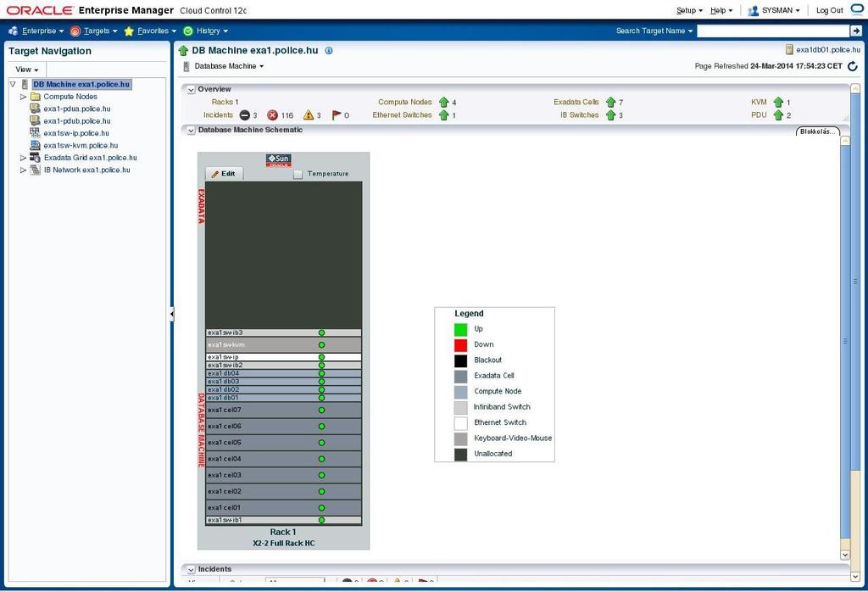868x592 pixels.
Task: Collapse the Database Machine Schematic section
Action: [191, 131]
